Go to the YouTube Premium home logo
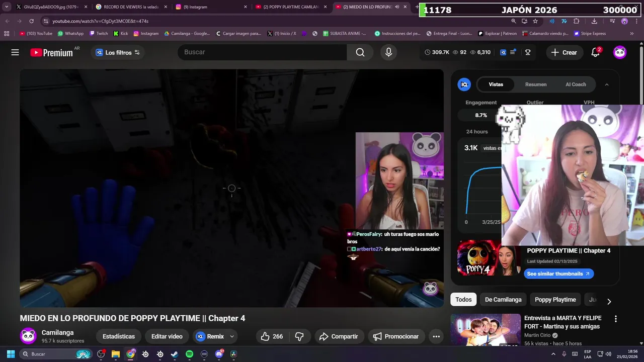The image size is (644, 362). pyautogui.click(x=51, y=52)
